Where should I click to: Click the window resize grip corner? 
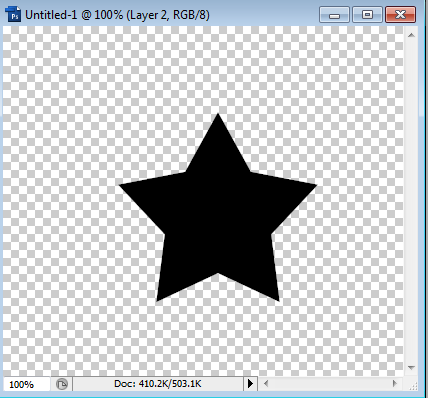coord(413,385)
